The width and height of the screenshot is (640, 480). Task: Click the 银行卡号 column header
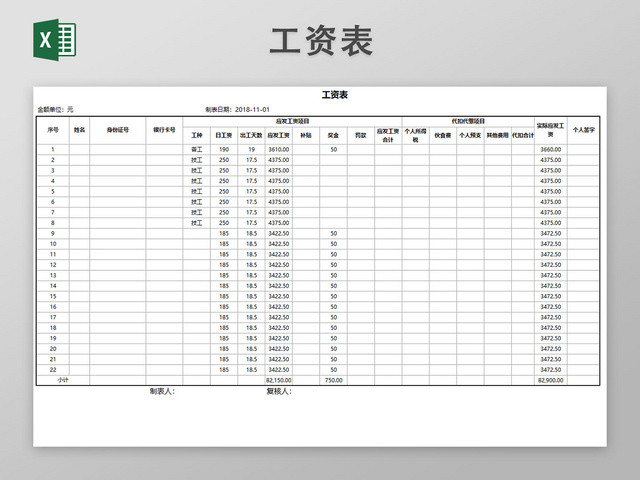point(164,130)
